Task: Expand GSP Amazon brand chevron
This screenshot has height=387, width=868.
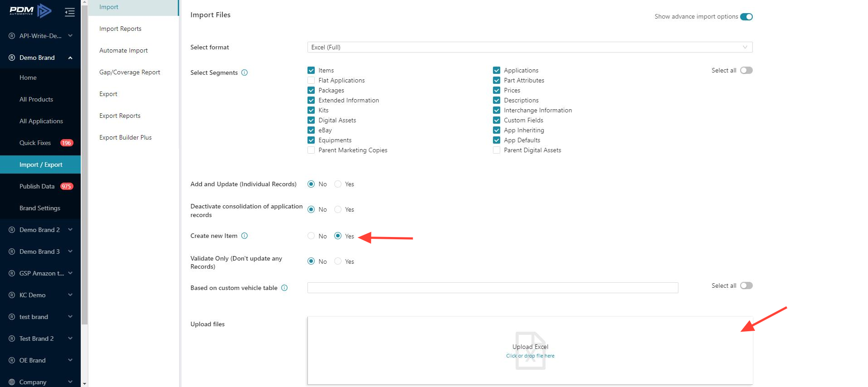Action: (70, 273)
